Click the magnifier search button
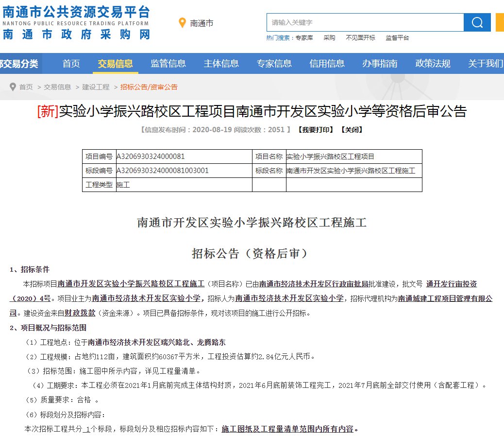This screenshot has width=504, height=437. pyautogui.click(x=477, y=22)
